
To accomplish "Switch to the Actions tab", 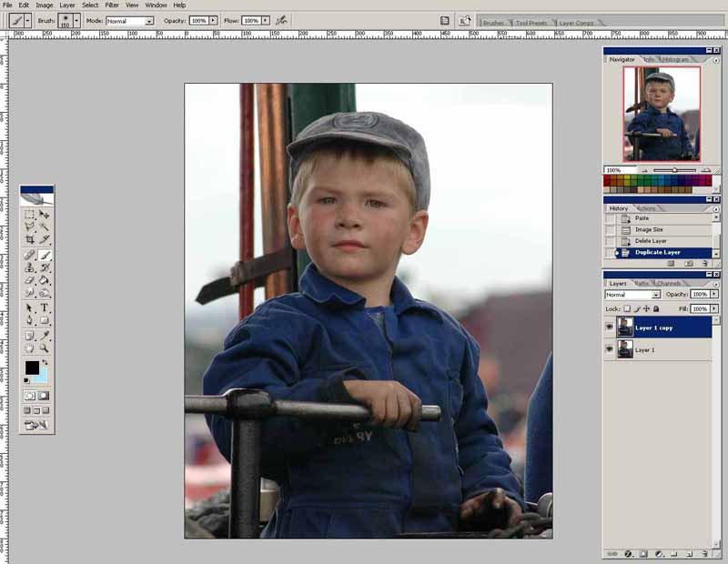I will coord(647,208).
